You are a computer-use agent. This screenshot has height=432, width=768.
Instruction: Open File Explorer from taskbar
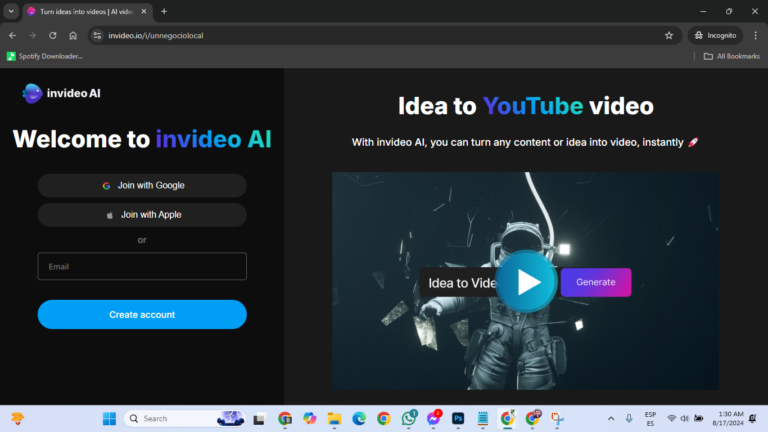(335, 419)
